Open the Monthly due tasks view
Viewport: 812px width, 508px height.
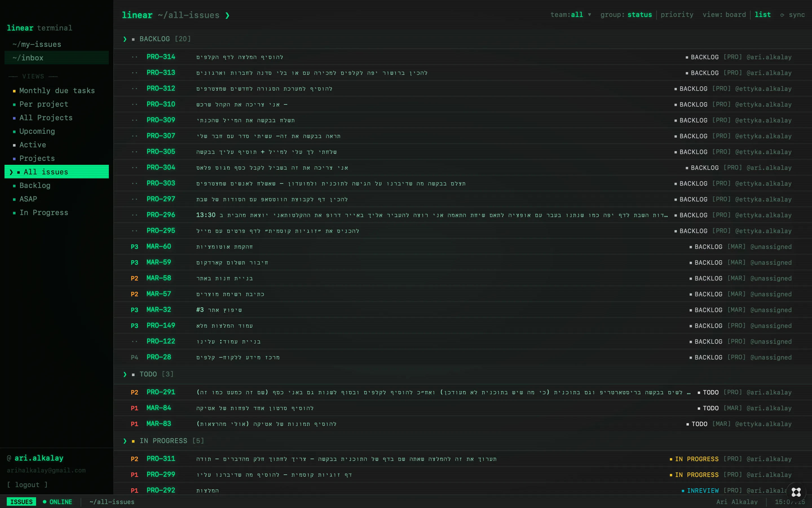click(56, 91)
